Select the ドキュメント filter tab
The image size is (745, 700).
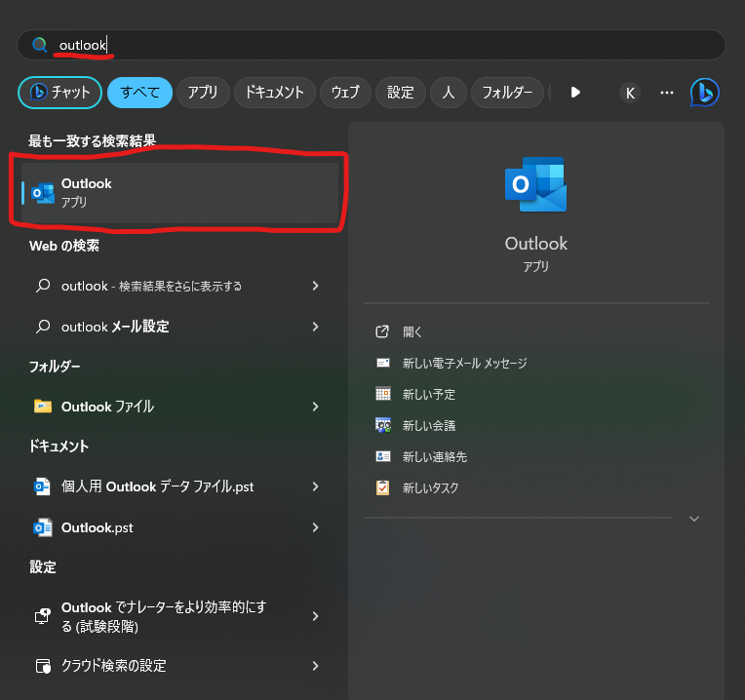(x=275, y=92)
